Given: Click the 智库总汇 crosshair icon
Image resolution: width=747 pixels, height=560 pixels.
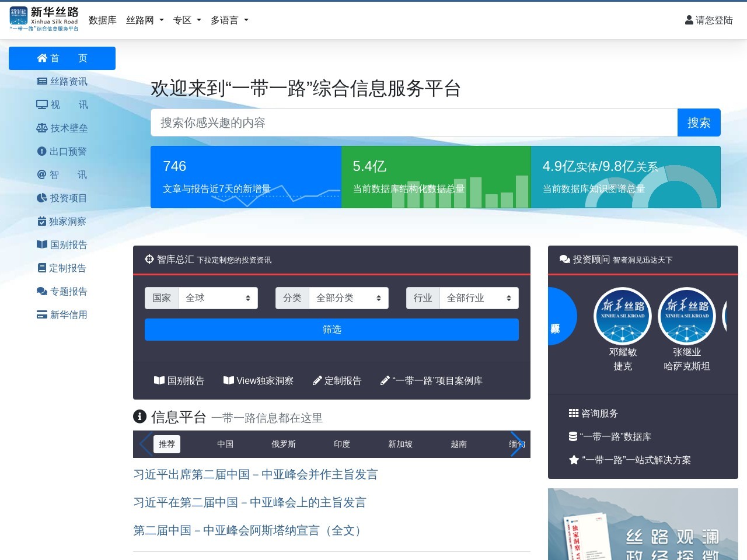Looking at the screenshot, I should pos(149,259).
